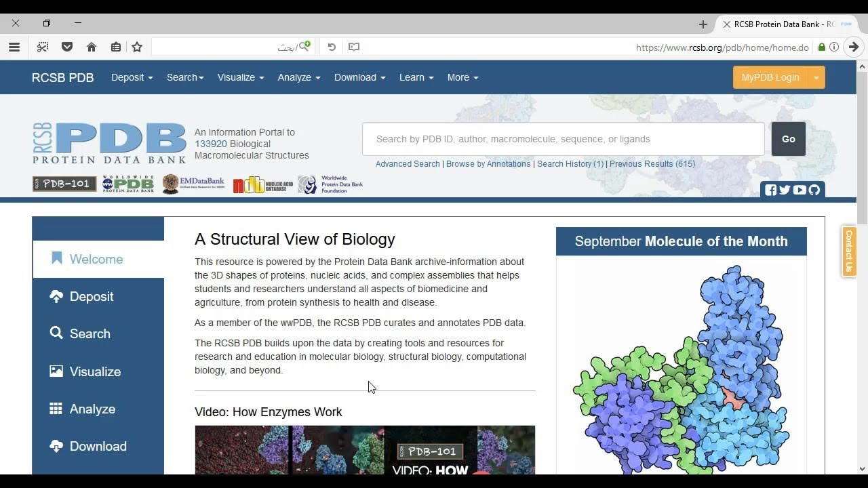Select the Download sidebar tab
868x488 pixels.
pos(98,446)
